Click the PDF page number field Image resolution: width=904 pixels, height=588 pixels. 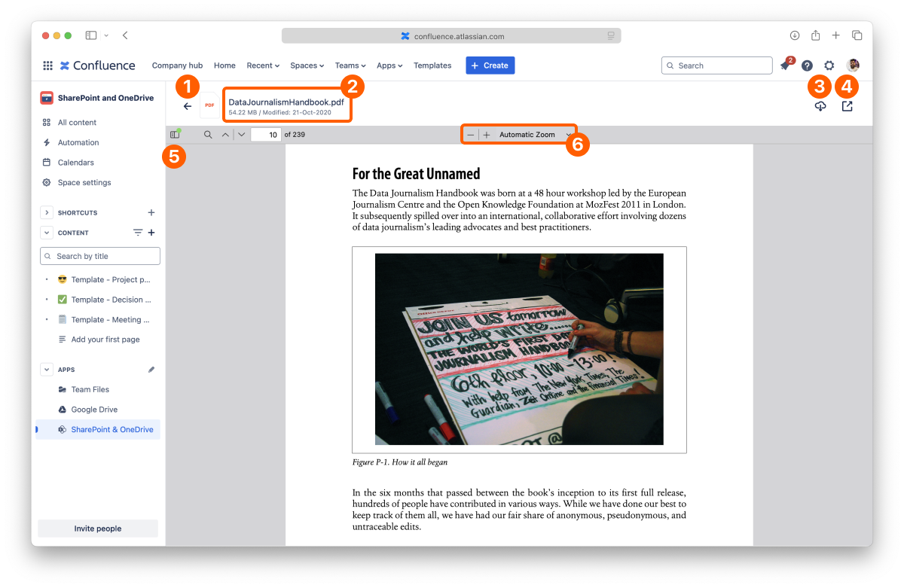pos(265,135)
